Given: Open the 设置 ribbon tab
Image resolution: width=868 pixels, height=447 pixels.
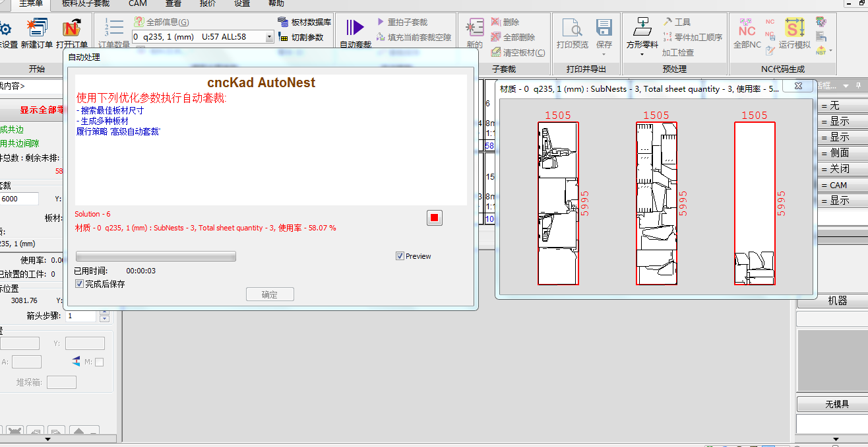Looking at the screenshot, I should (x=242, y=3).
